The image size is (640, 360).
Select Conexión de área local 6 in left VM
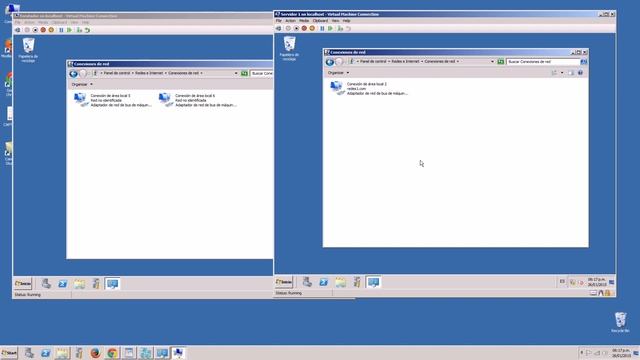pos(198,100)
